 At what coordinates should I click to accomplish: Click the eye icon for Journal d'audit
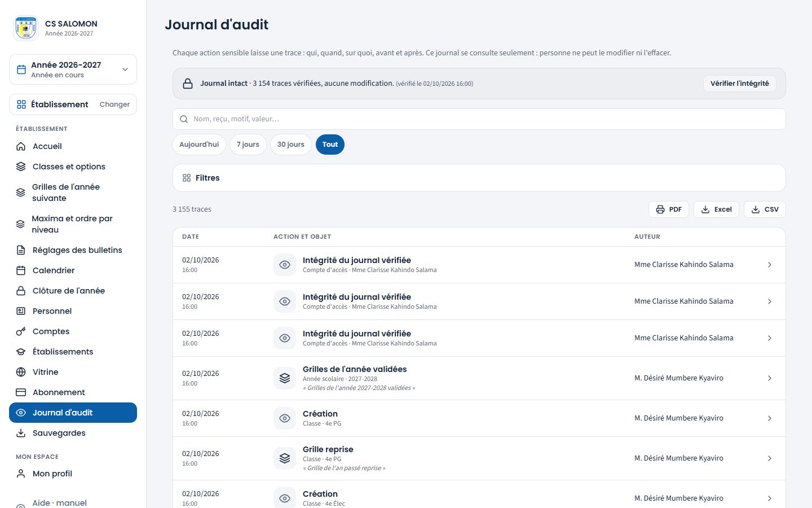[21, 413]
